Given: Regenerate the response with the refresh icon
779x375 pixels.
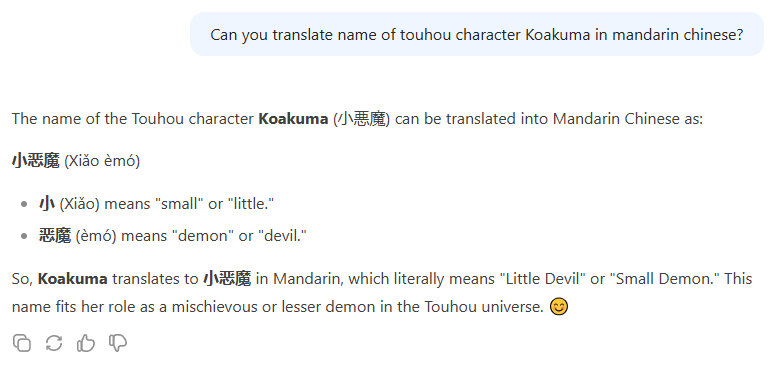Looking at the screenshot, I should tap(54, 343).
